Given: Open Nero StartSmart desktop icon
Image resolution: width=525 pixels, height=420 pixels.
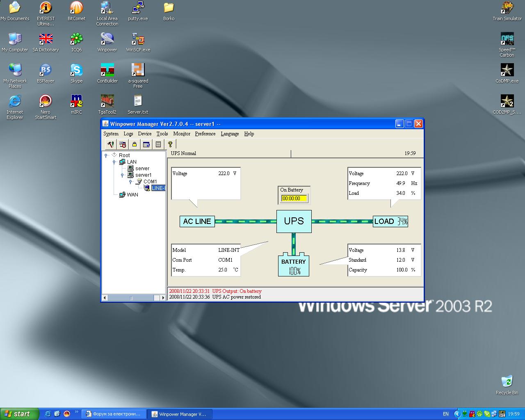Looking at the screenshot, I should tap(46, 107).
